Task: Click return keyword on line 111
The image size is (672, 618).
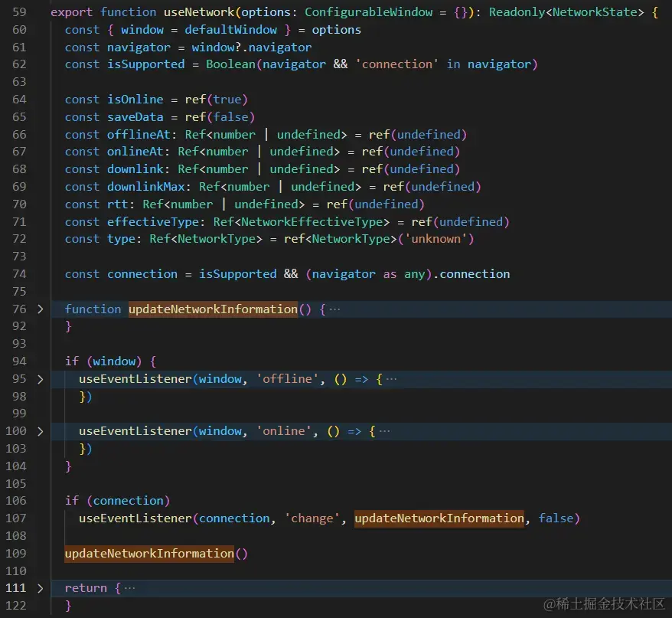Action: (86, 588)
